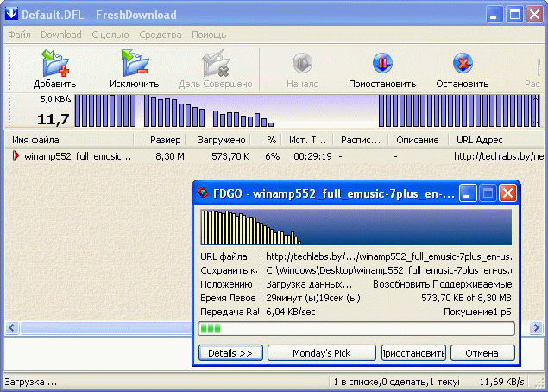
Task: Click the FreshDownload title bar app icon
Action: point(11,13)
